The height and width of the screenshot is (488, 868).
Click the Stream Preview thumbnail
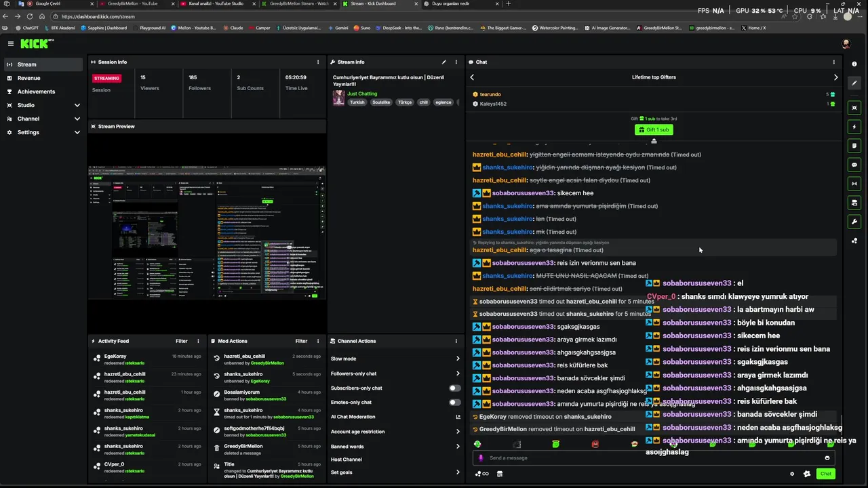[207, 232]
